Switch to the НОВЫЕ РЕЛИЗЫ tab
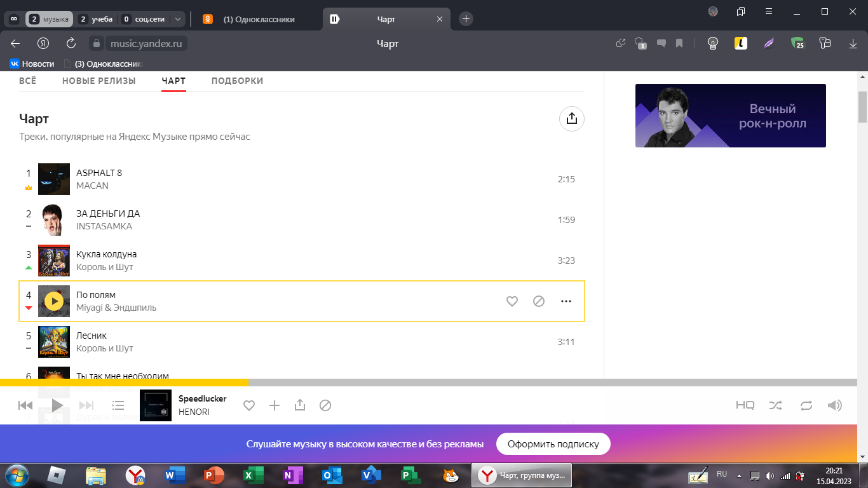 pos(99,81)
